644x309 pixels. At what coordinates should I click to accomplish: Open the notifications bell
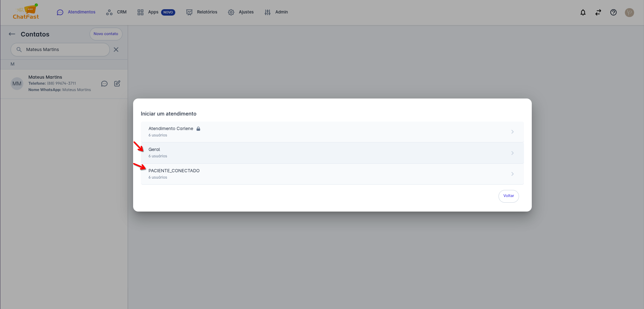pos(583,12)
